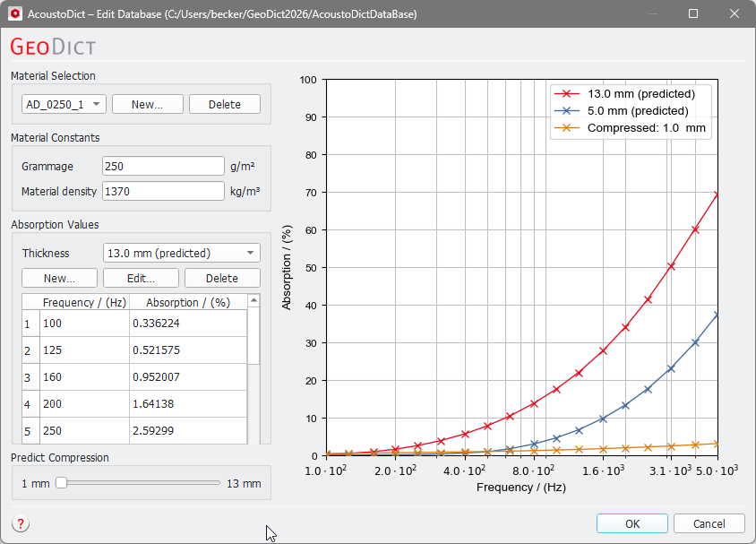Click the GeoDict logo
The width and height of the screenshot is (756, 544).
[53, 47]
